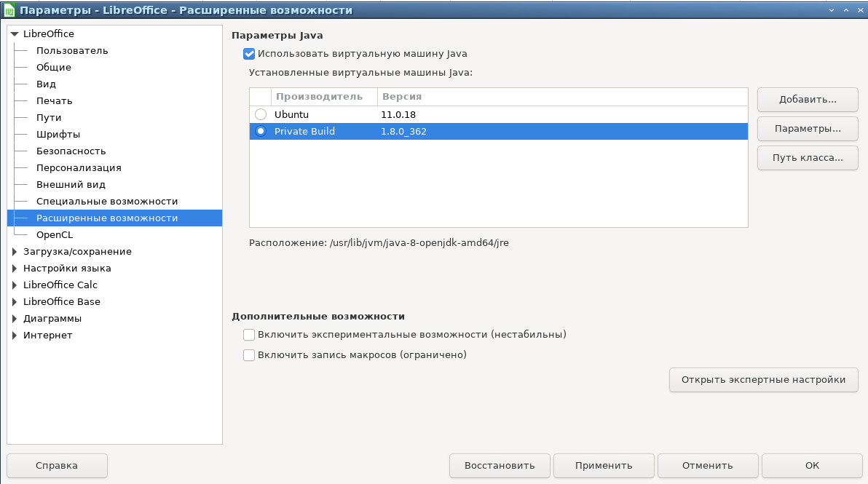Open the Безопасность settings page

(x=71, y=151)
